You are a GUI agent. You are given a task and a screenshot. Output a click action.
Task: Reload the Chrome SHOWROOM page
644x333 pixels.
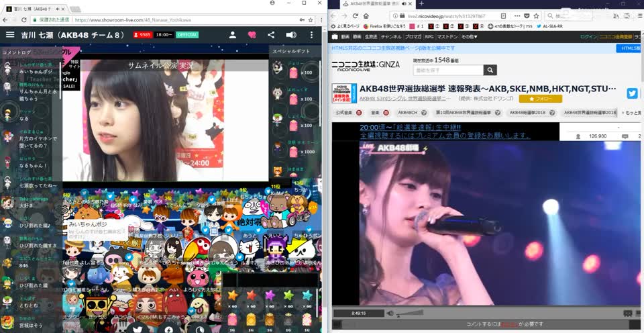pos(24,19)
